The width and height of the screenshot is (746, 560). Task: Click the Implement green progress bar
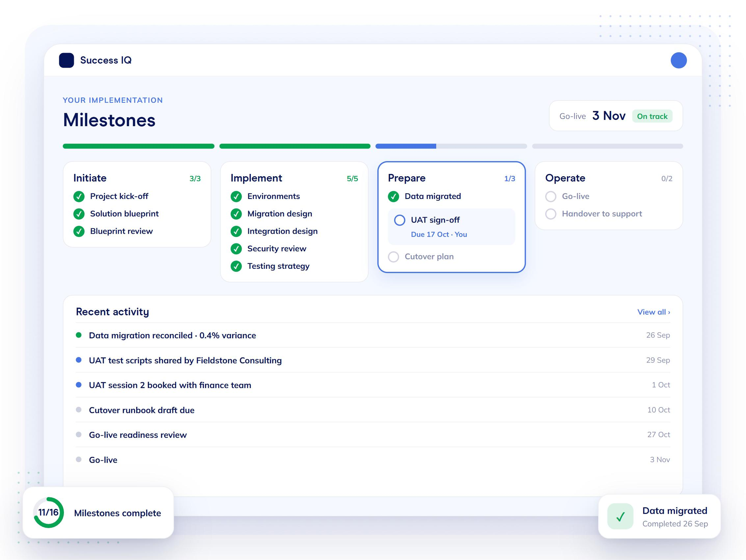(x=295, y=146)
